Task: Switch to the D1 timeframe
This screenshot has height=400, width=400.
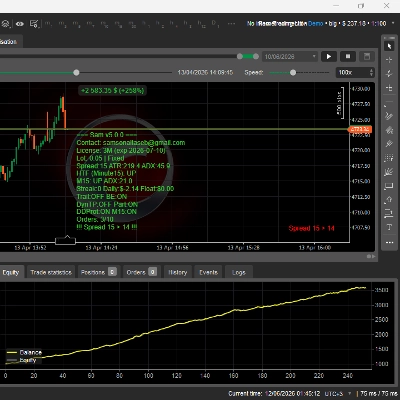Action: 215,24
